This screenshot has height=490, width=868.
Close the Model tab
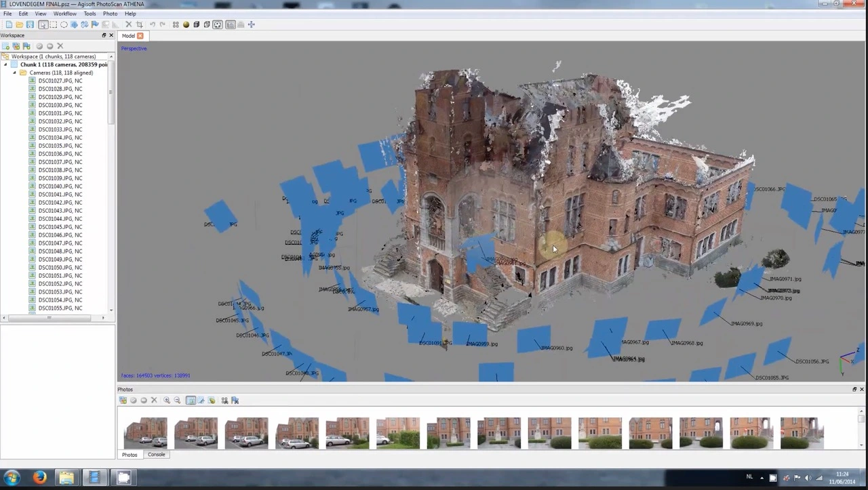click(140, 36)
